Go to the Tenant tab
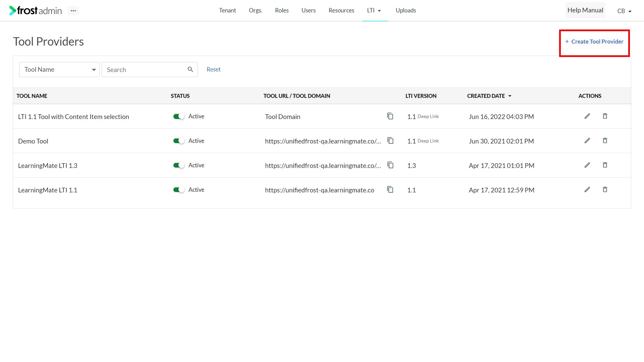The width and height of the screenshot is (644, 362). (227, 10)
